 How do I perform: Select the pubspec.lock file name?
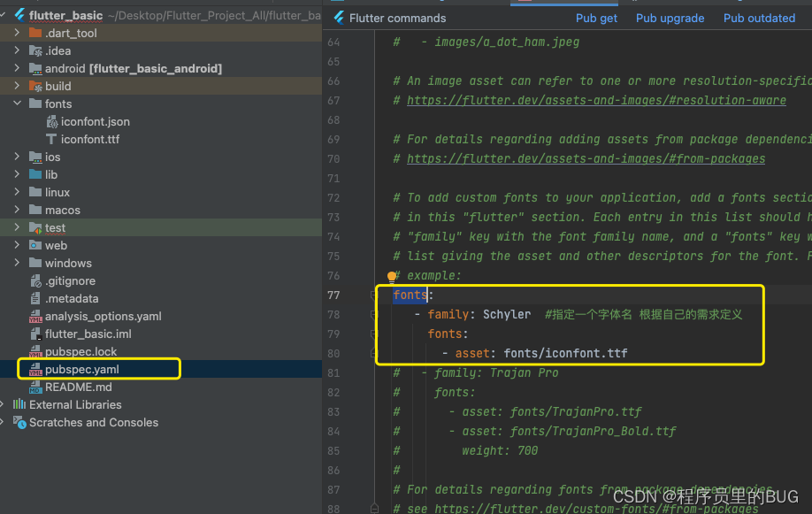click(80, 352)
